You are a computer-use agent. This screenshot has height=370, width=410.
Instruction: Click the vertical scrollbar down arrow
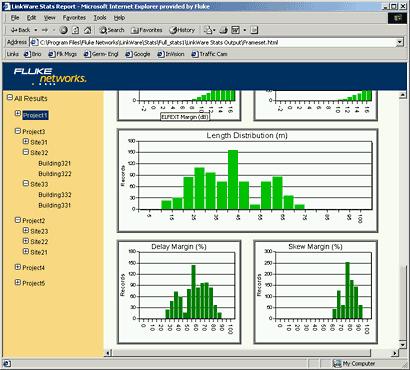[x=402, y=345]
